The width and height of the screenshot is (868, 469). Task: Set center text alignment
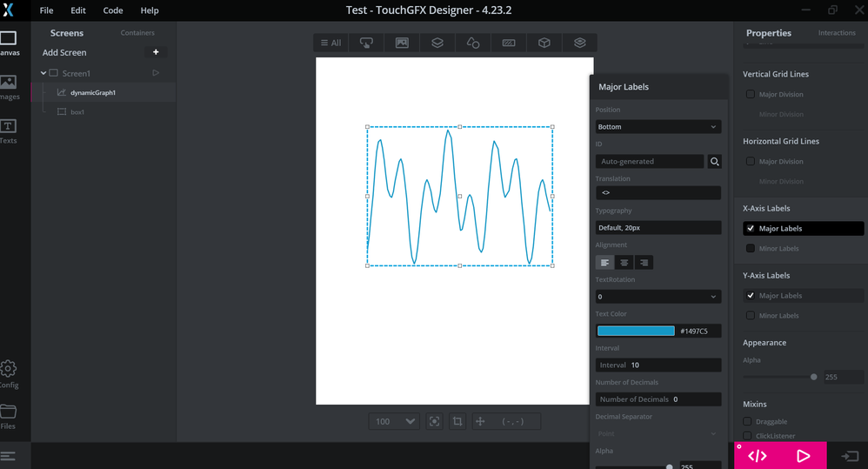point(624,263)
